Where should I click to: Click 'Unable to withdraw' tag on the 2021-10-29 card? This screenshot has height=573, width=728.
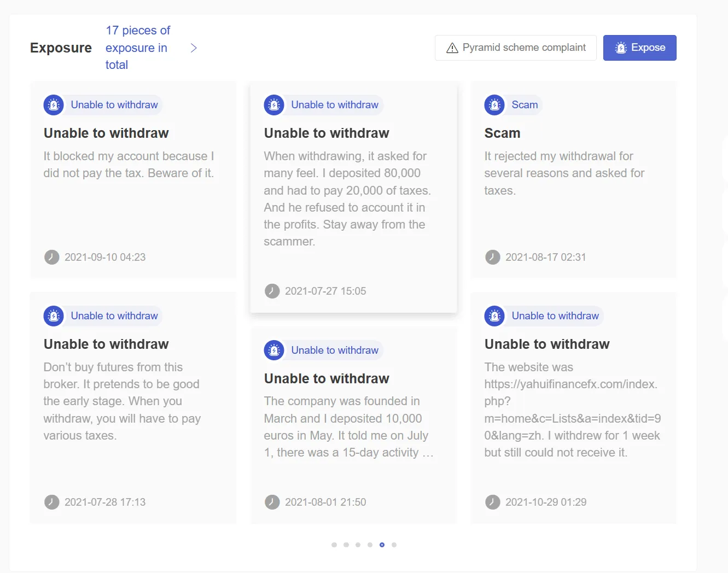tap(555, 316)
